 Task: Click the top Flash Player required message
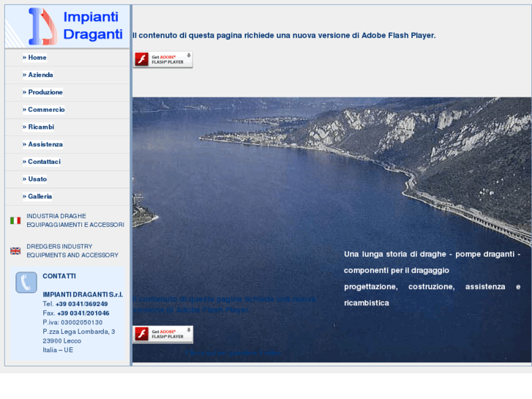285,35
